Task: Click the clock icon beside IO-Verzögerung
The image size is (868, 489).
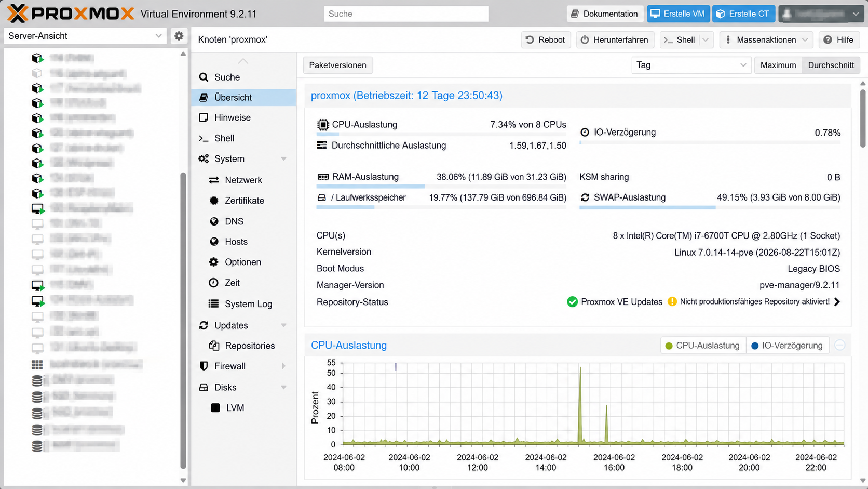Action: pos(585,132)
